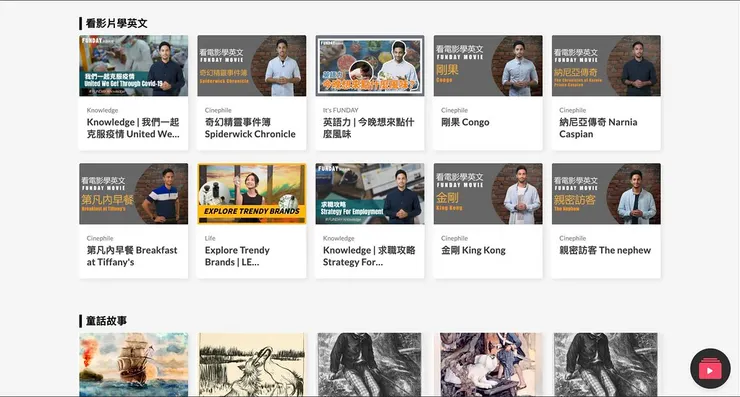This screenshot has height=397, width=740.
Task: Click 'Cinephile' label on The nephew card
Action: click(572, 238)
